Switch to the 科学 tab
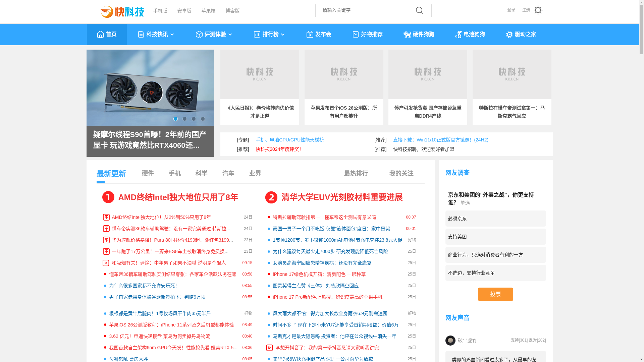The width and height of the screenshot is (644, 362). [201, 173]
